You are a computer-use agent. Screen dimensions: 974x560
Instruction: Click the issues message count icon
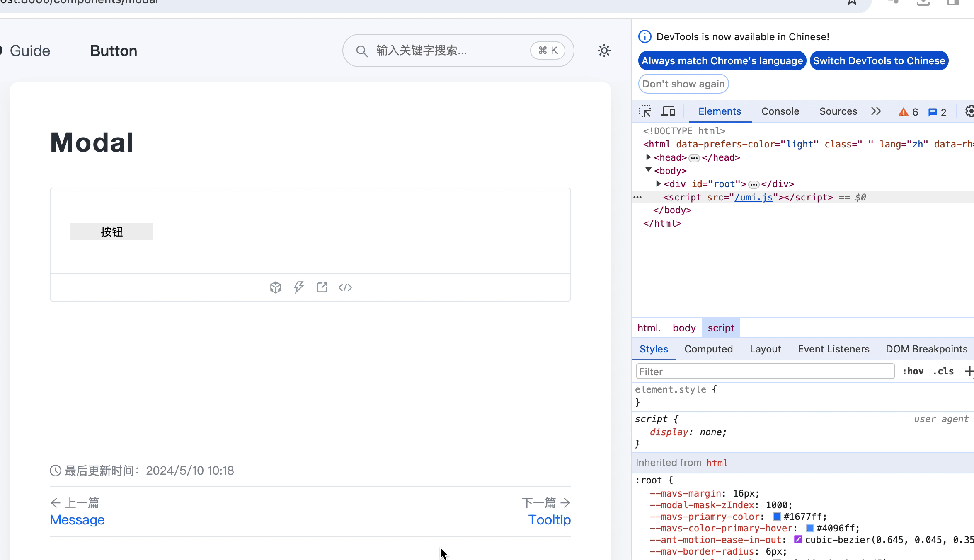[933, 112]
